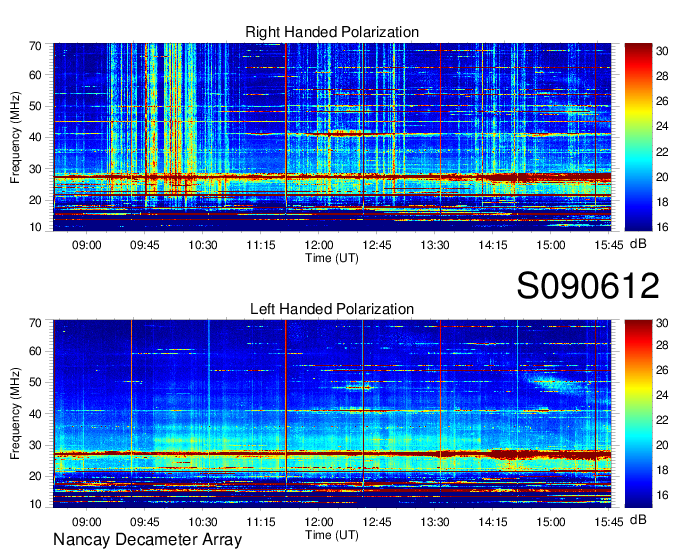Click the dB unit label of Left Handed colorbar
680x552 pixels.
(x=638, y=520)
